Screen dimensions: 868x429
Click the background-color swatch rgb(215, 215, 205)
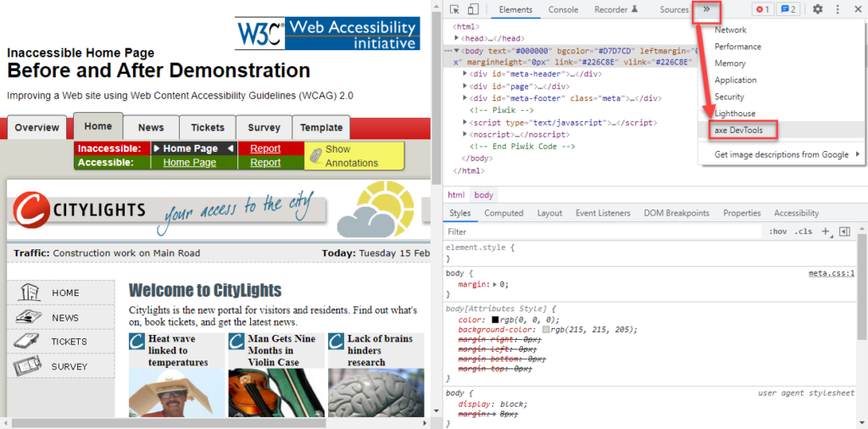[547, 329]
